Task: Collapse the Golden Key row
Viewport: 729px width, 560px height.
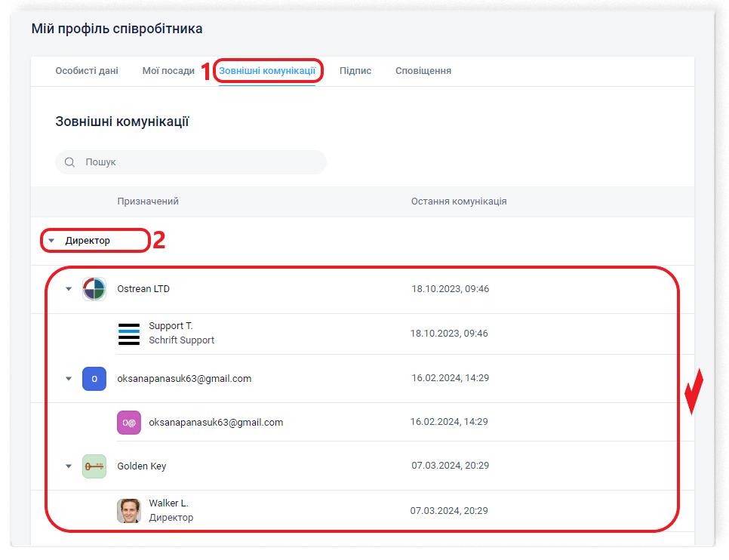Action: click(69, 466)
